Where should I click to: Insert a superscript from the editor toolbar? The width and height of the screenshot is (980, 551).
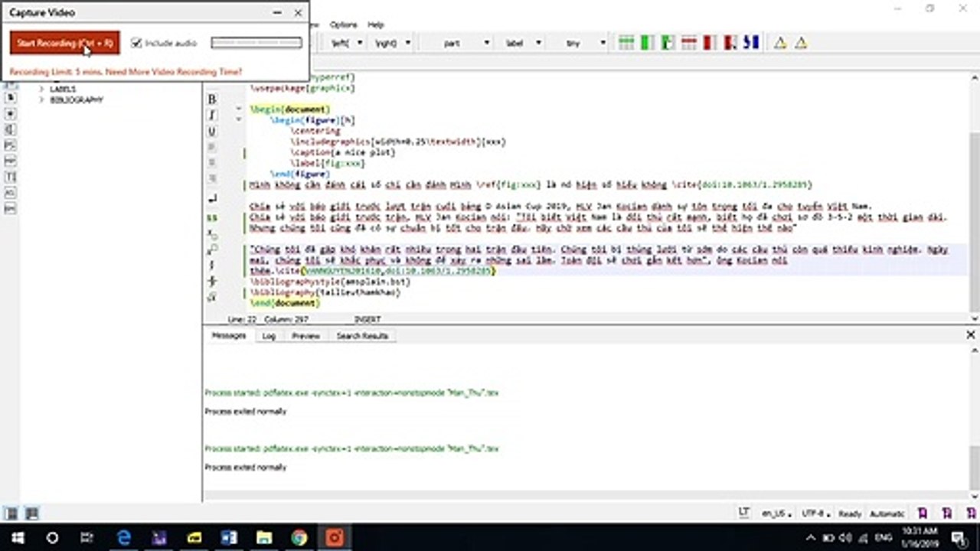(x=212, y=249)
